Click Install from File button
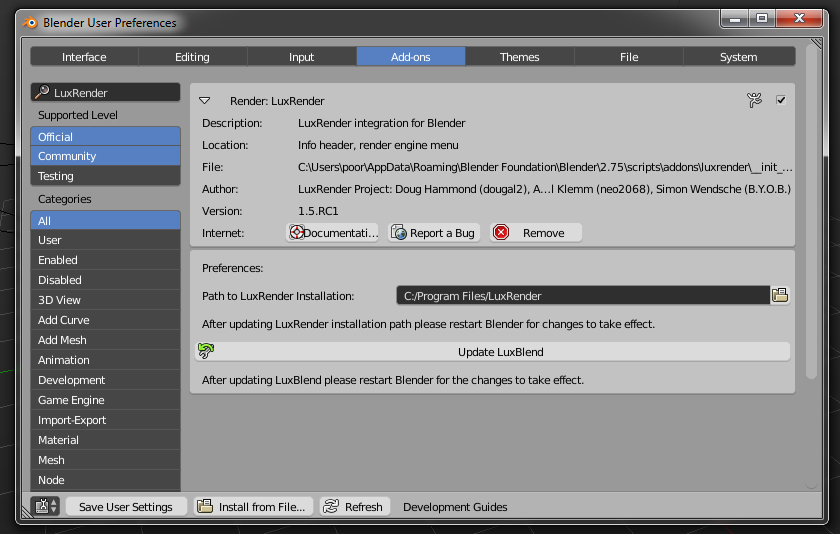Image resolution: width=840 pixels, height=534 pixels. 253,507
